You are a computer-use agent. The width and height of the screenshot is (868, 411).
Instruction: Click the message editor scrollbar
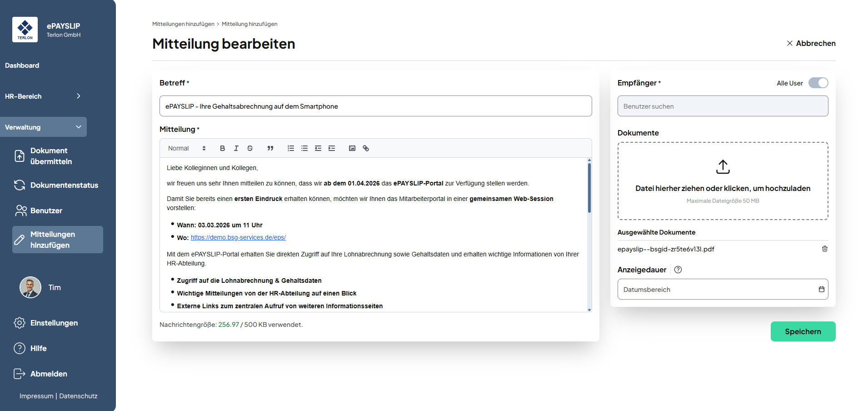[589, 189]
